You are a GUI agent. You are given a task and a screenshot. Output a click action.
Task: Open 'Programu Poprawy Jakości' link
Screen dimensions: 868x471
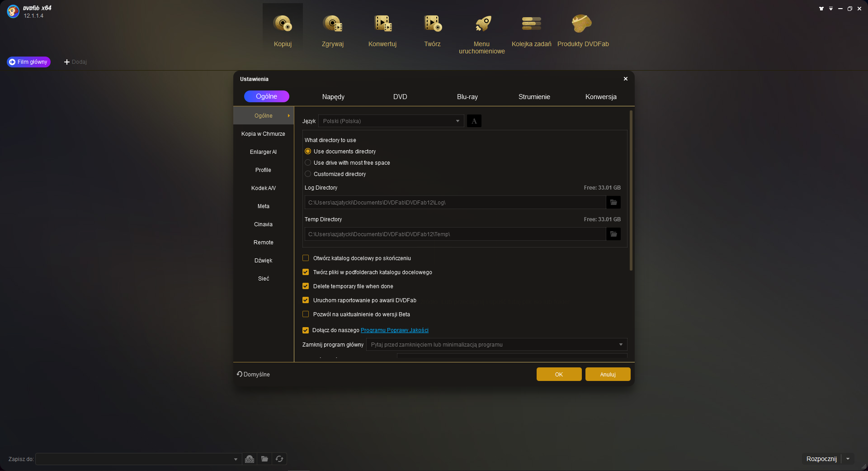(395, 330)
